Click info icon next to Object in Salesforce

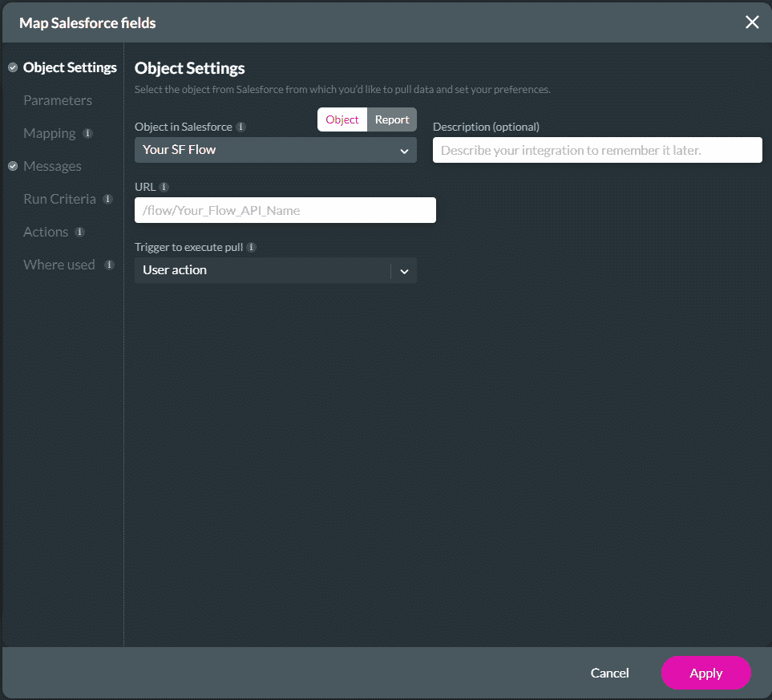240,127
